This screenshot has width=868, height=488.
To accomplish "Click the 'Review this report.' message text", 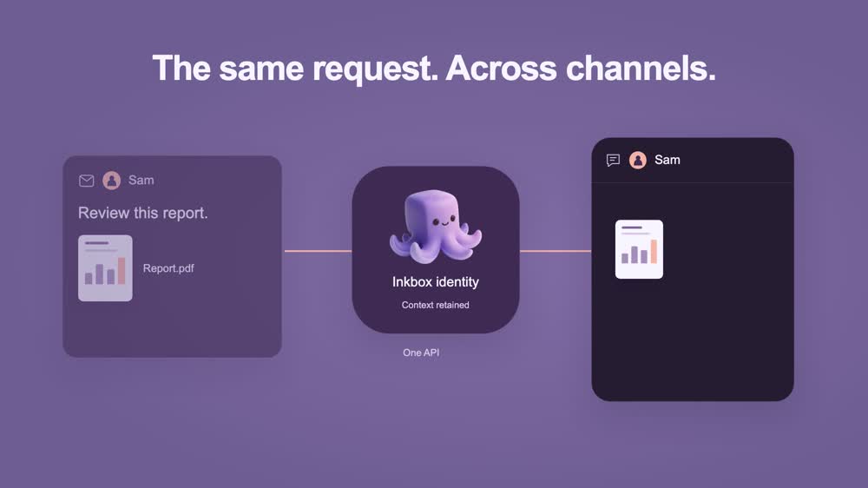I will 143,213.
